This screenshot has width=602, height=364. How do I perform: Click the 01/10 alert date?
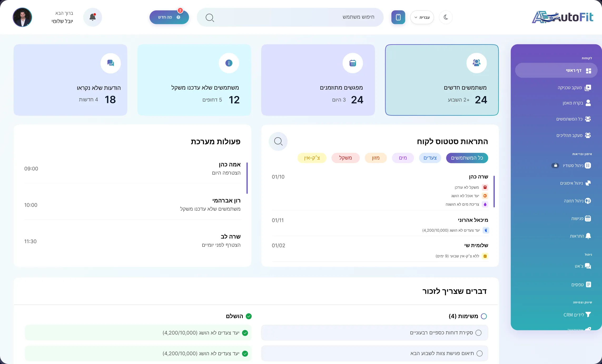pos(278,177)
